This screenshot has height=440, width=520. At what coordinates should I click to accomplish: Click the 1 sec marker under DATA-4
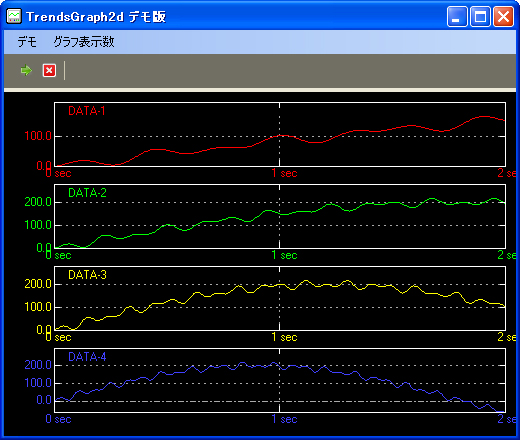284,419
